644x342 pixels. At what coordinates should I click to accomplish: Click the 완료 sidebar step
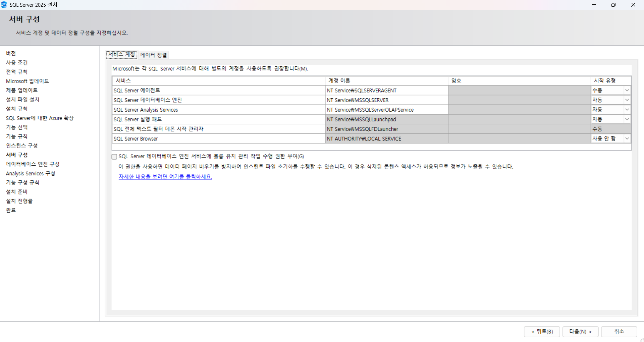[x=11, y=210]
